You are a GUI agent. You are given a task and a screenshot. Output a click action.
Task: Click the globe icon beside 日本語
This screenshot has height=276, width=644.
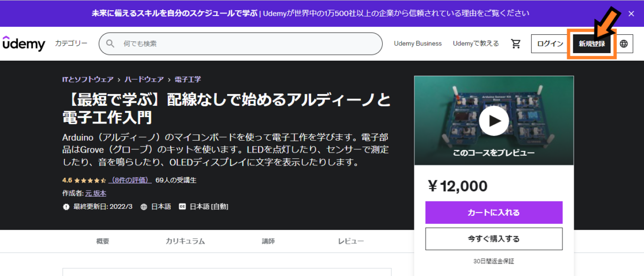[x=144, y=207]
